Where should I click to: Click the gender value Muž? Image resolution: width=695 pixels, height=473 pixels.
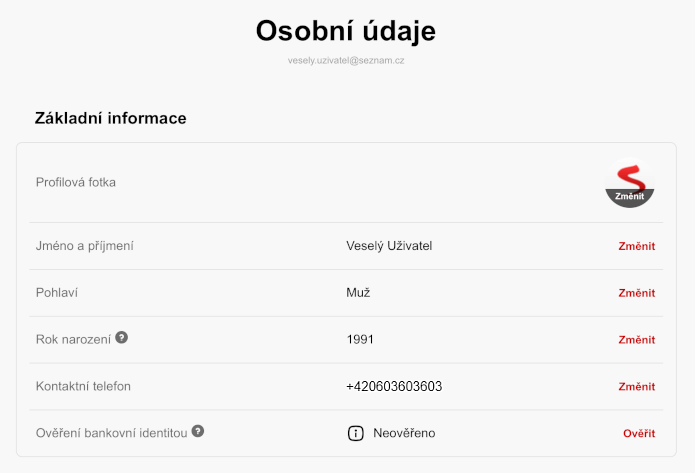coord(358,293)
